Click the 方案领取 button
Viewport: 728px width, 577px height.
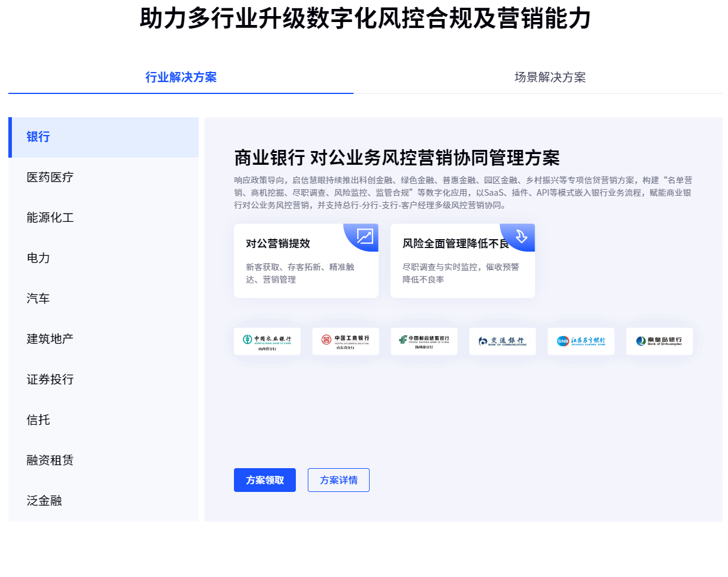265,480
